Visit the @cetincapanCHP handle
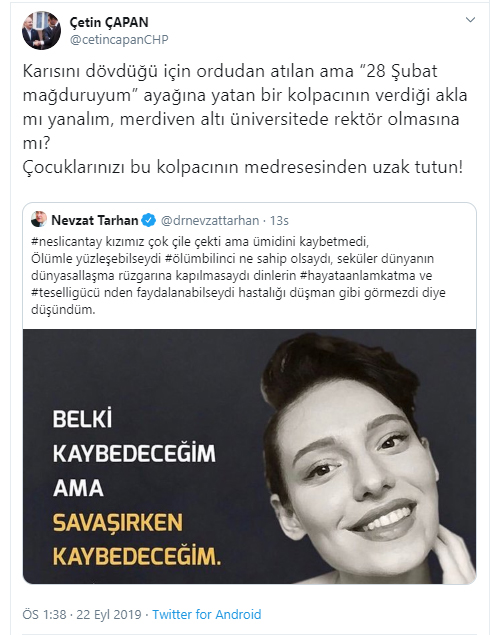490x635 pixels. point(119,40)
